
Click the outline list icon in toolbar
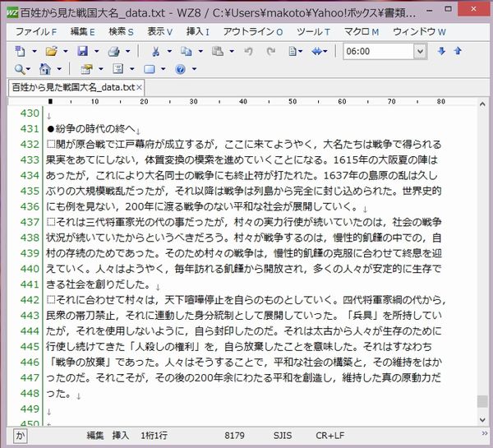click(x=117, y=69)
